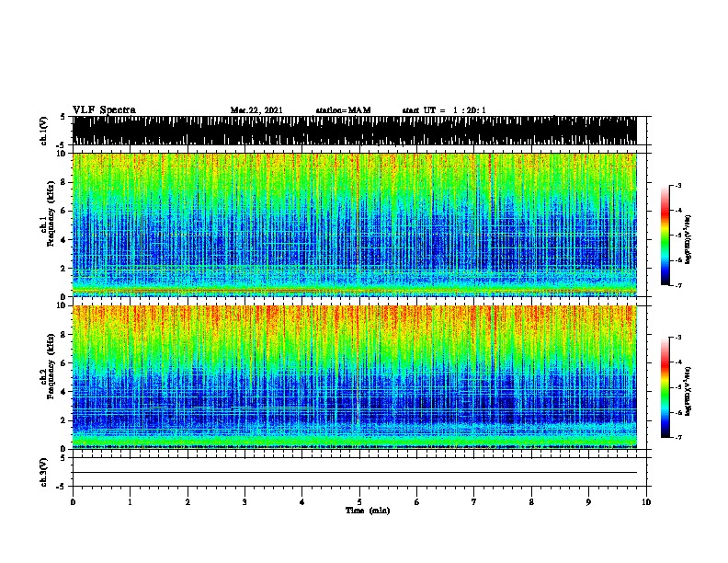Click the ch.2 "Frequency (kHz)" axis label
This screenshot has height=563, width=728.
(51, 366)
